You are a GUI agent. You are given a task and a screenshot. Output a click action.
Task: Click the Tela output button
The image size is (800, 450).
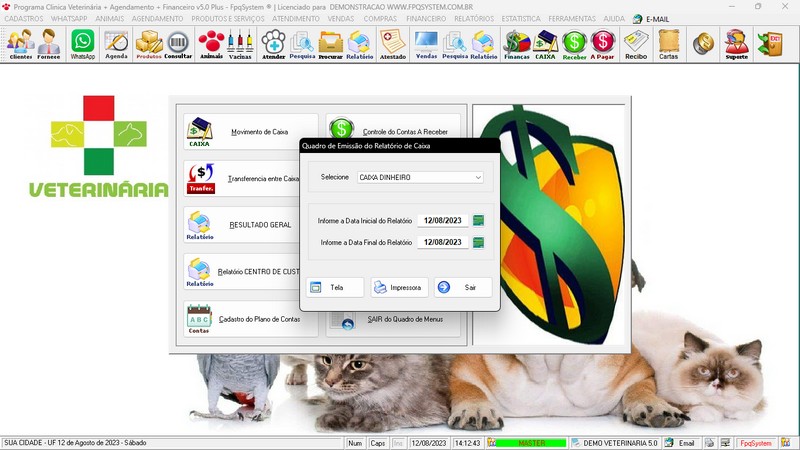click(x=335, y=287)
